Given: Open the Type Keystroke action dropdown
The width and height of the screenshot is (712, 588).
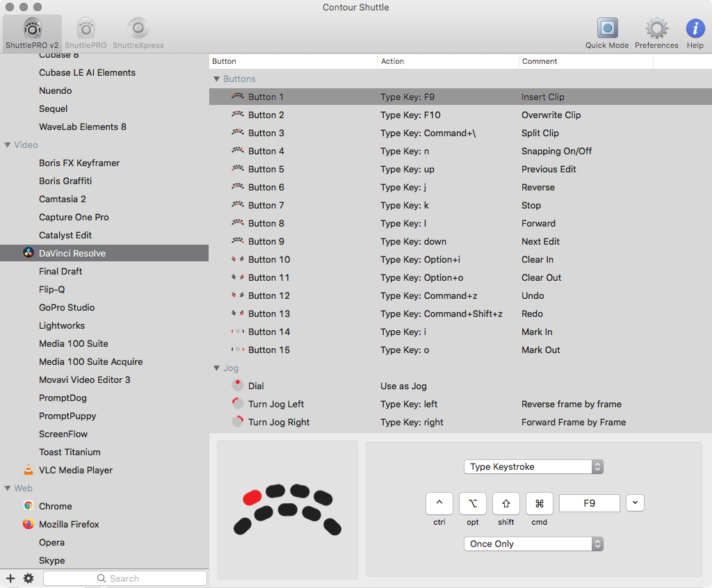Looking at the screenshot, I should click(x=533, y=467).
